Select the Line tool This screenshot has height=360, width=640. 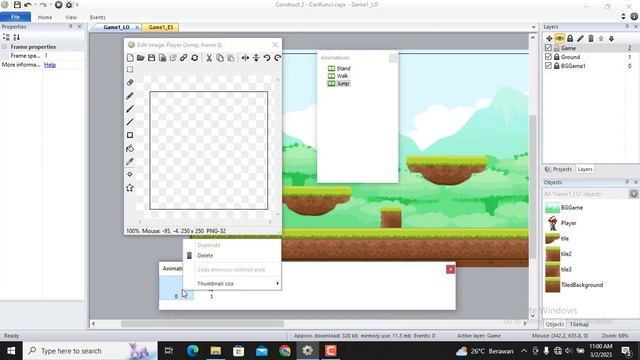pyautogui.click(x=130, y=122)
